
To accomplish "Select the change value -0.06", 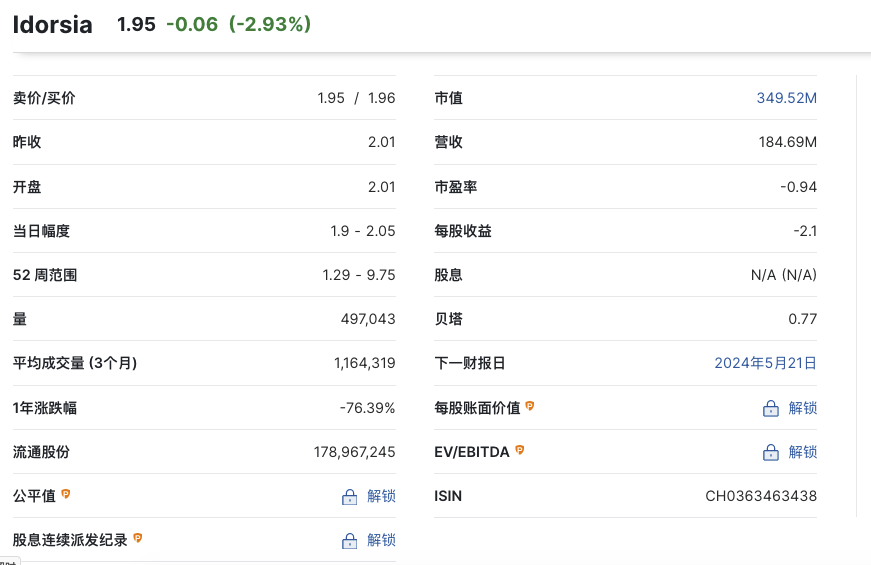I will (x=192, y=24).
